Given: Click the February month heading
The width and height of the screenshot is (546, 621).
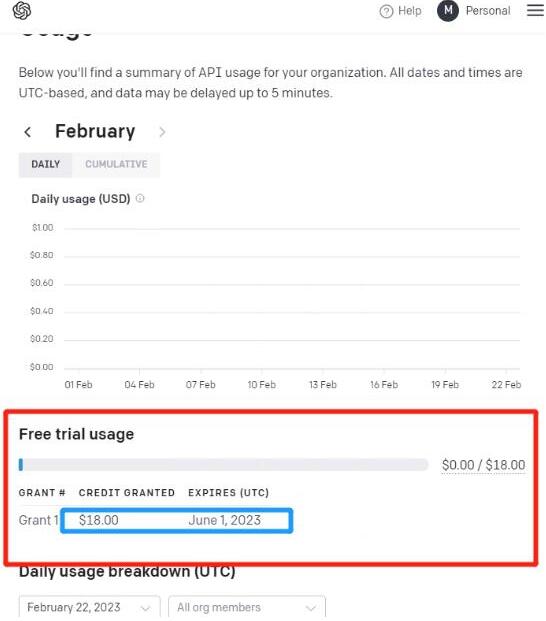Looking at the screenshot, I should [95, 131].
